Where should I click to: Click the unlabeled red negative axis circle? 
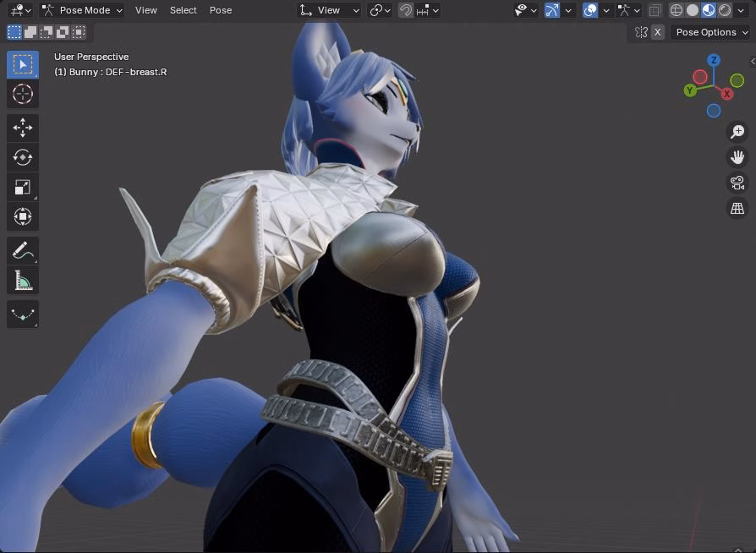click(x=700, y=77)
